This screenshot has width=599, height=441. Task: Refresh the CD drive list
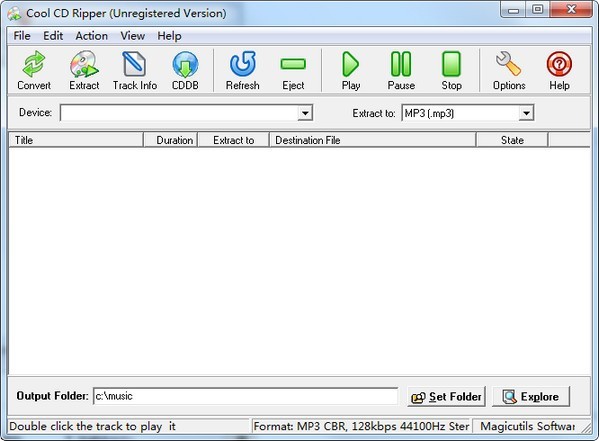(x=243, y=70)
